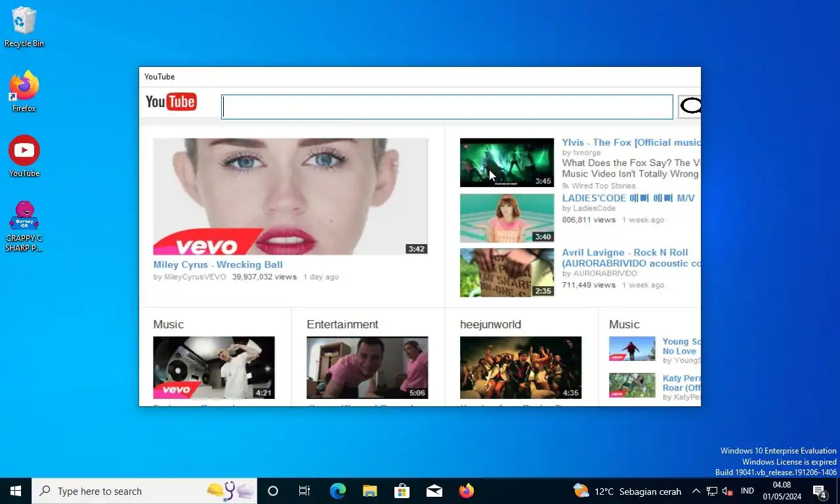Click the muted volume tray icon
The width and height of the screenshot is (840, 504).
point(727,491)
